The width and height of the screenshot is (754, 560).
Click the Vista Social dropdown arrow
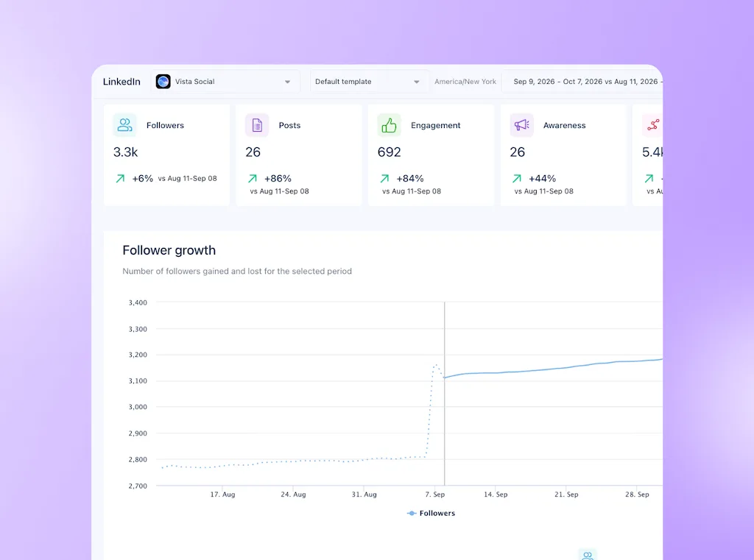pos(288,82)
